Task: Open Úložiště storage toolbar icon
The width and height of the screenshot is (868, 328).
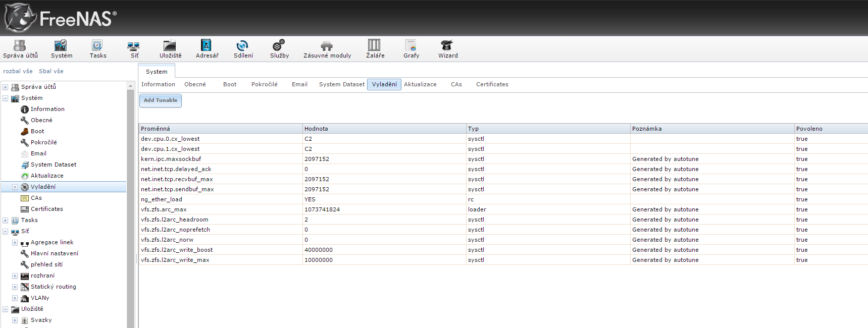Action: tap(170, 49)
